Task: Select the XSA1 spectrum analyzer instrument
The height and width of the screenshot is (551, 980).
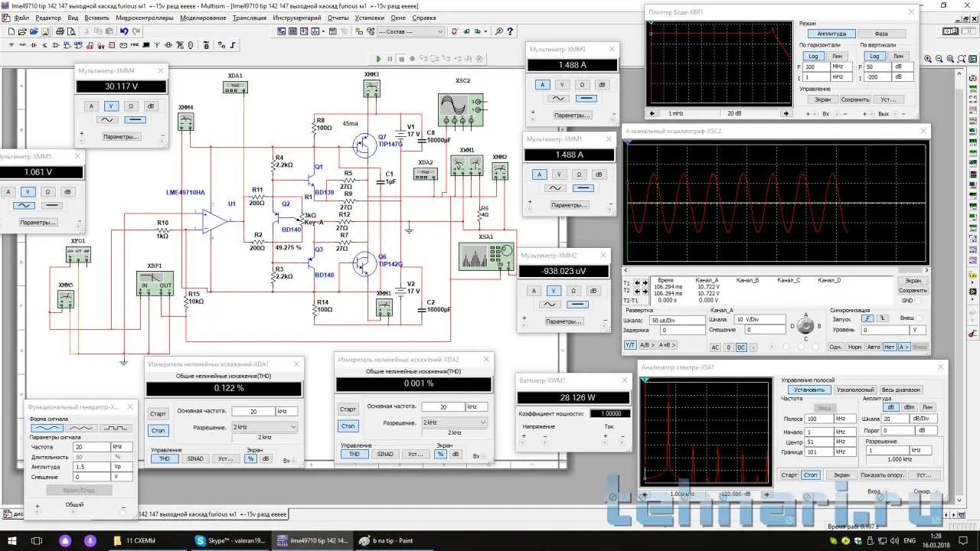Action: (x=486, y=257)
